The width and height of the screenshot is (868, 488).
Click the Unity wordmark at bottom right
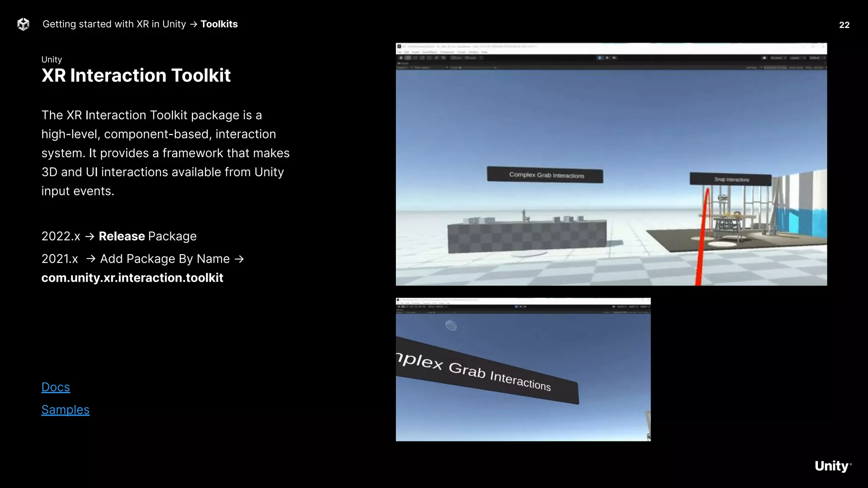tap(832, 466)
